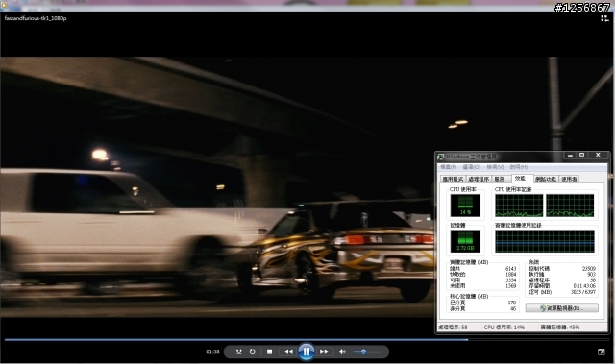The width and height of the screenshot is (615, 364).
Task: Click the uptime value 0:11:43:06
Action: coord(584,286)
